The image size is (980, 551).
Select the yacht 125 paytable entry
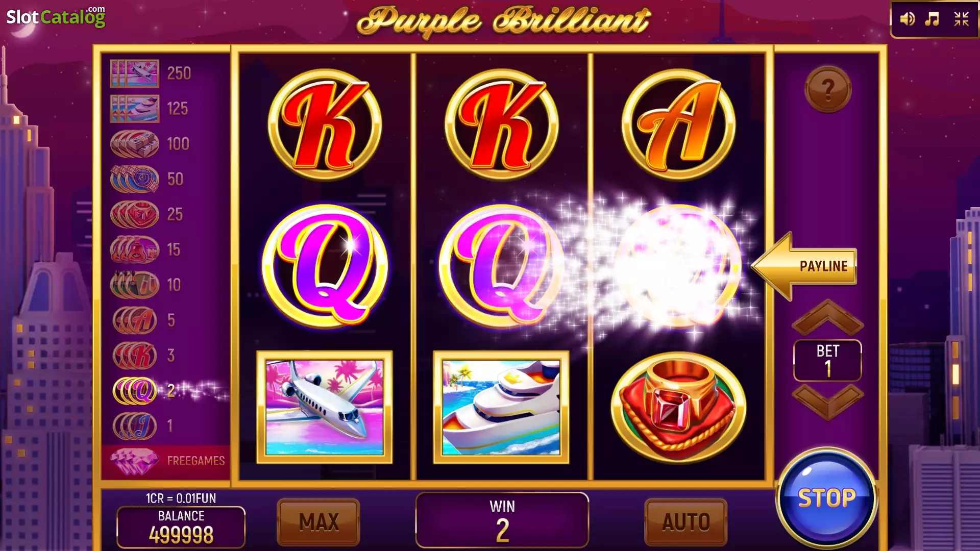(150, 108)
